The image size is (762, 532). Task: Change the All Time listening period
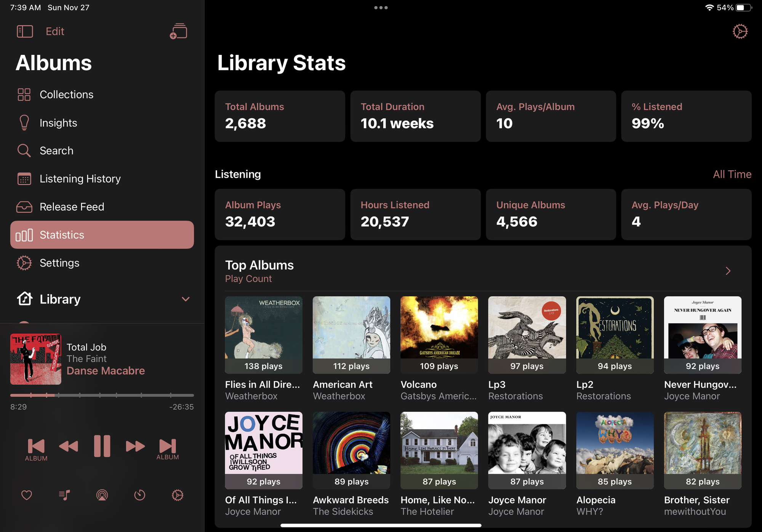pos(732,174)
